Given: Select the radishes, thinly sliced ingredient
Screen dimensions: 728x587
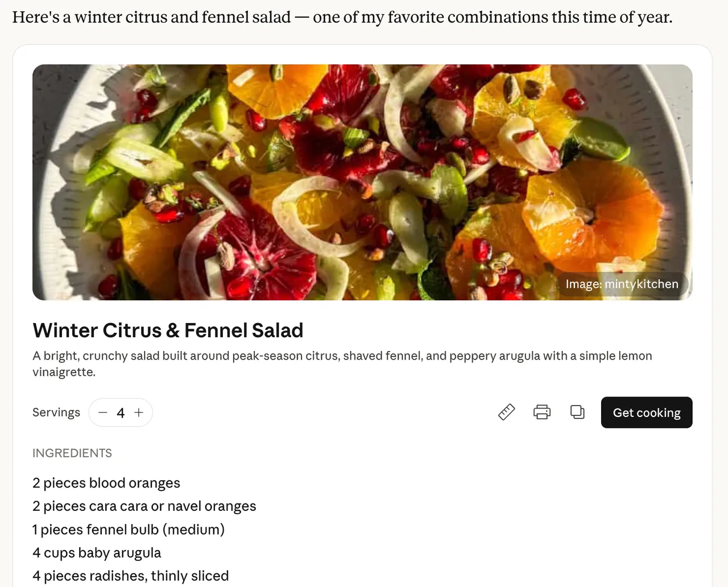Looking at the screenshot, I should point(131,576).
